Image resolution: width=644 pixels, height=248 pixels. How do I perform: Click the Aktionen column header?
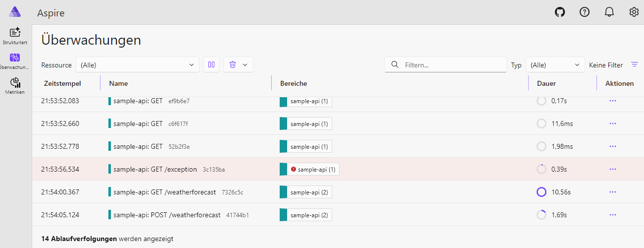pos(619,83)
